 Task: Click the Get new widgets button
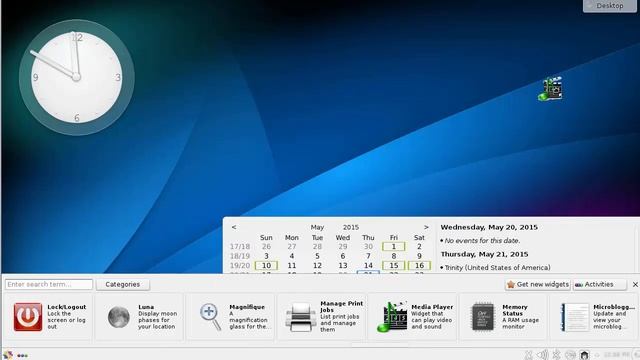click(538, 284)
